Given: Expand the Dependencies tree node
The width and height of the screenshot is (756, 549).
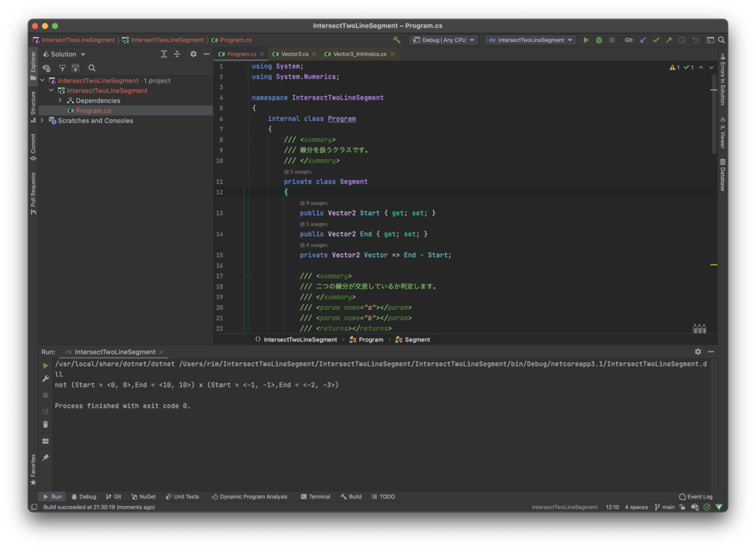Looking at the screenshot, I should coord(60,101).
